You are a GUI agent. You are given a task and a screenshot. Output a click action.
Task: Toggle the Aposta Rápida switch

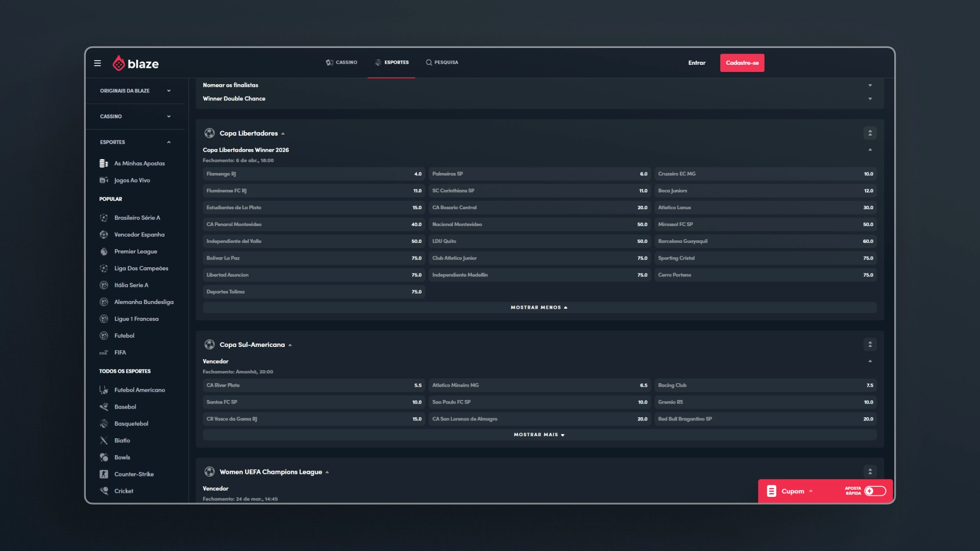pos(875,491)
